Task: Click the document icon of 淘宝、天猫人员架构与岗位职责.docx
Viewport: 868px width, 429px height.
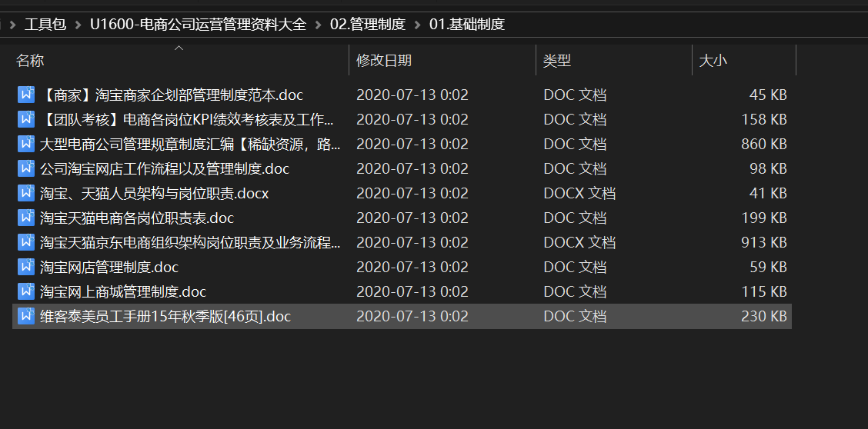Action: (x=26, y=193)
